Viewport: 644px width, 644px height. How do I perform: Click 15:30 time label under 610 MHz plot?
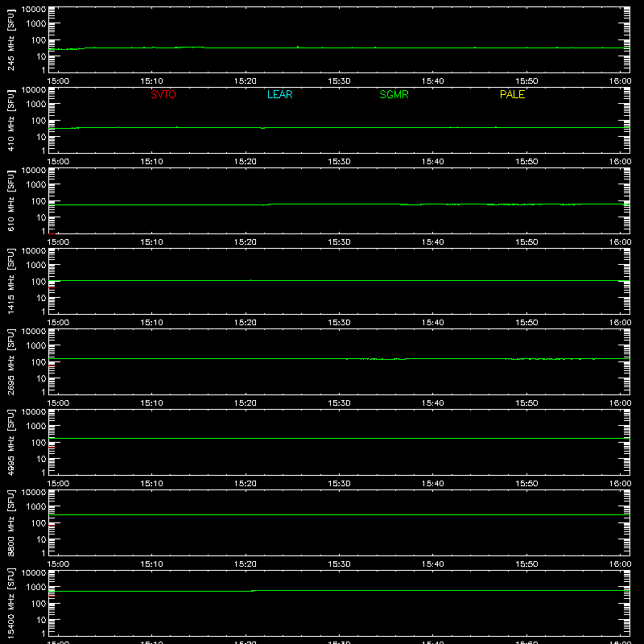(x=339, y=242)
